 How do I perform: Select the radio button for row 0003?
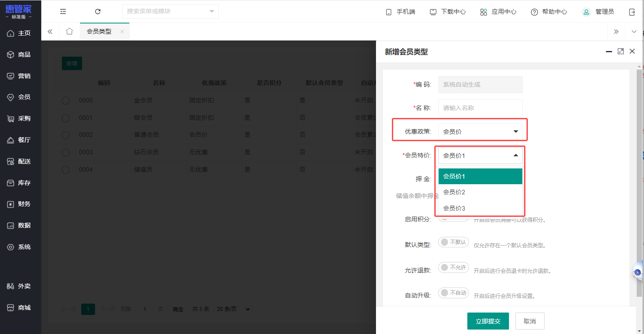tap(65, 152)
